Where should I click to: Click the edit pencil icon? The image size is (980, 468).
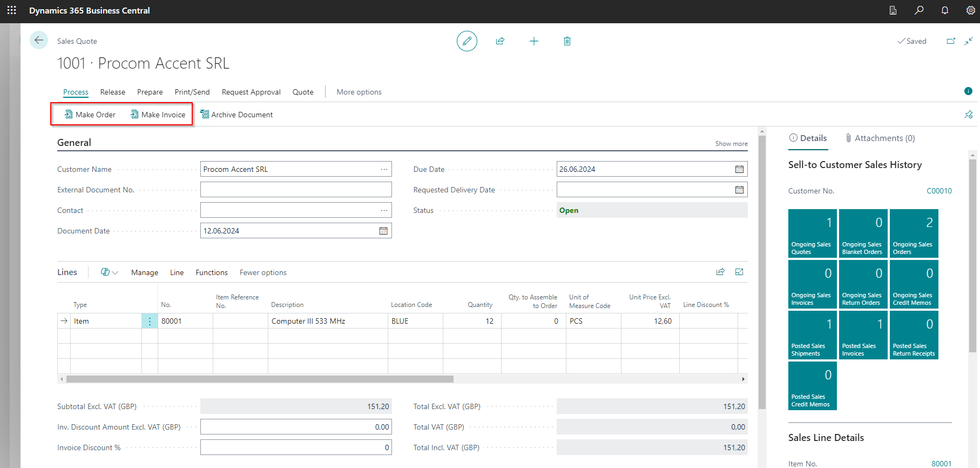467,41
